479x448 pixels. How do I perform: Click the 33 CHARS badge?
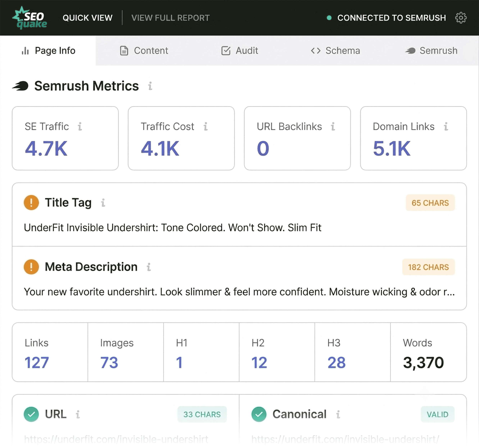pos(202,414)
